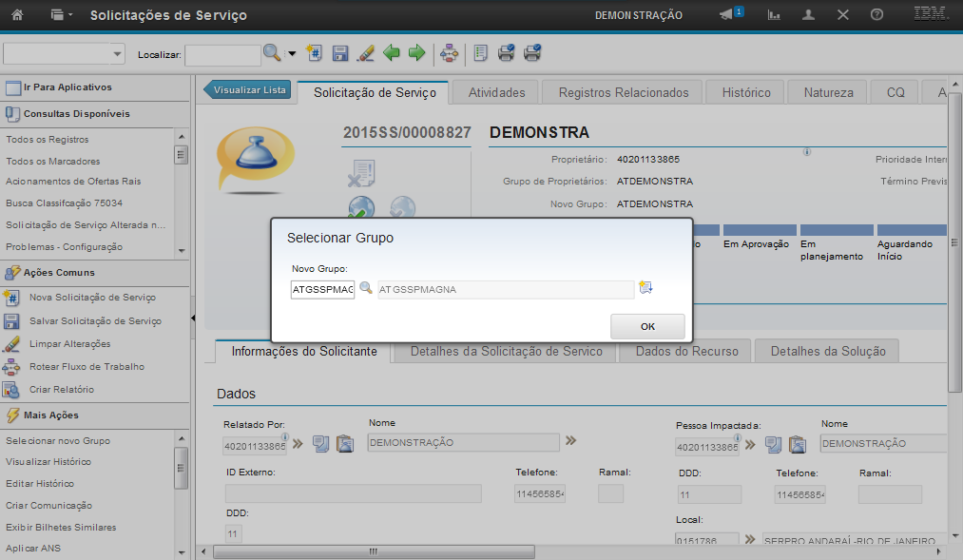Click the Route Workflow toolbar icon
Image resolution: width=963 pixels, height=560 pixels.
[x=449, y=53]
